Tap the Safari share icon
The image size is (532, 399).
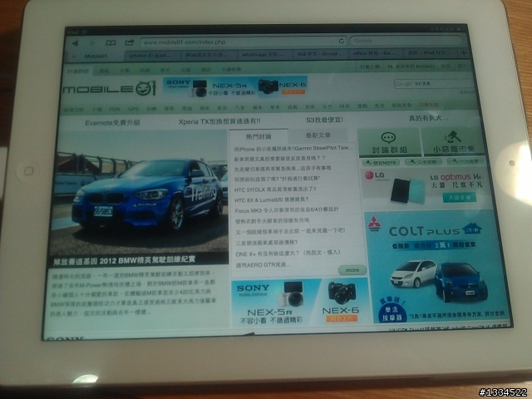pos(130,42)
